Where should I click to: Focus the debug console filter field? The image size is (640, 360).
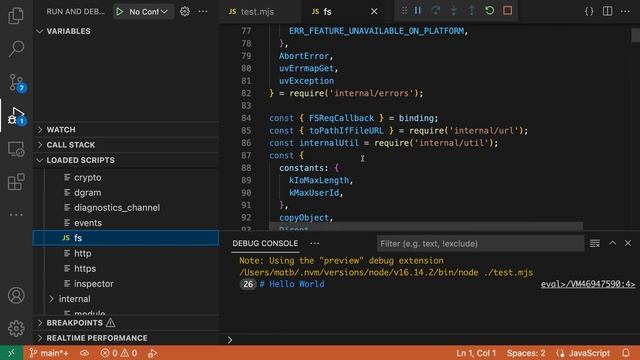(480, 244)
